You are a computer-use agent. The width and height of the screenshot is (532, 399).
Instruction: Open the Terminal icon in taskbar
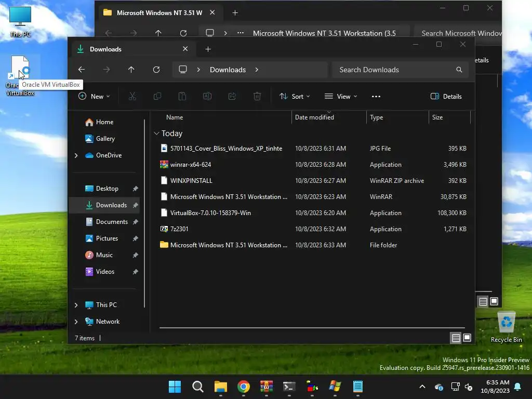[289, 387]
